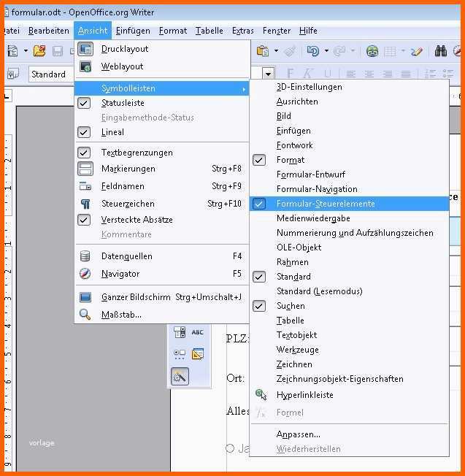465x476 pixels.
Task: Click the Navigator compass icon
Action: click(85, 274)
